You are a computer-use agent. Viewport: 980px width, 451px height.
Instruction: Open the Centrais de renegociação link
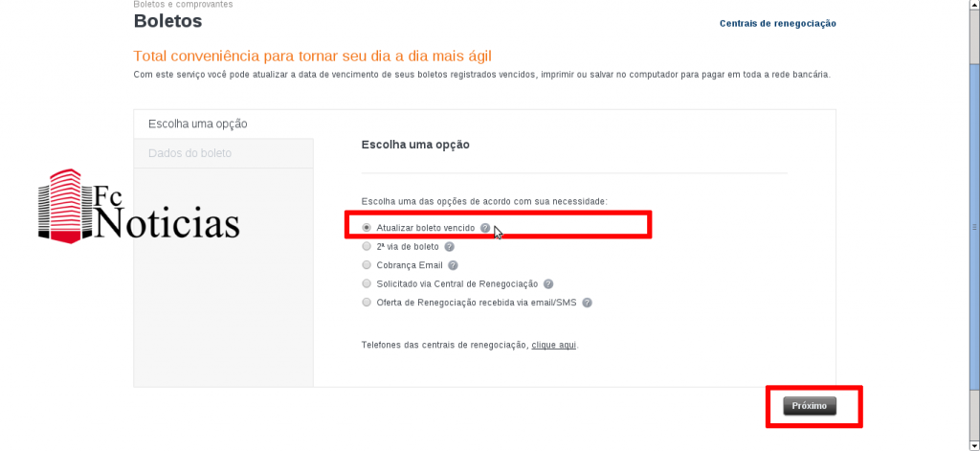click(x=777, y=23)
